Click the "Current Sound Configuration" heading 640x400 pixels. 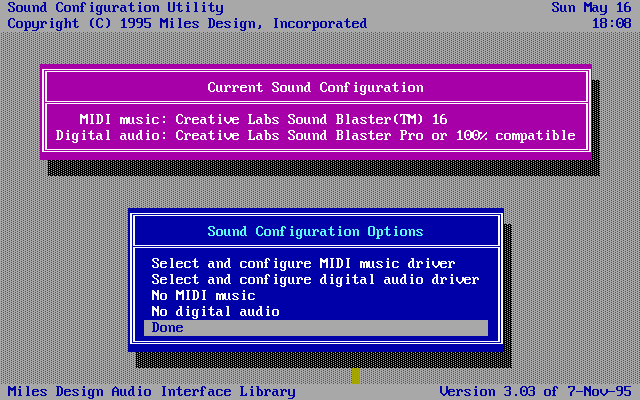[316, 87]
